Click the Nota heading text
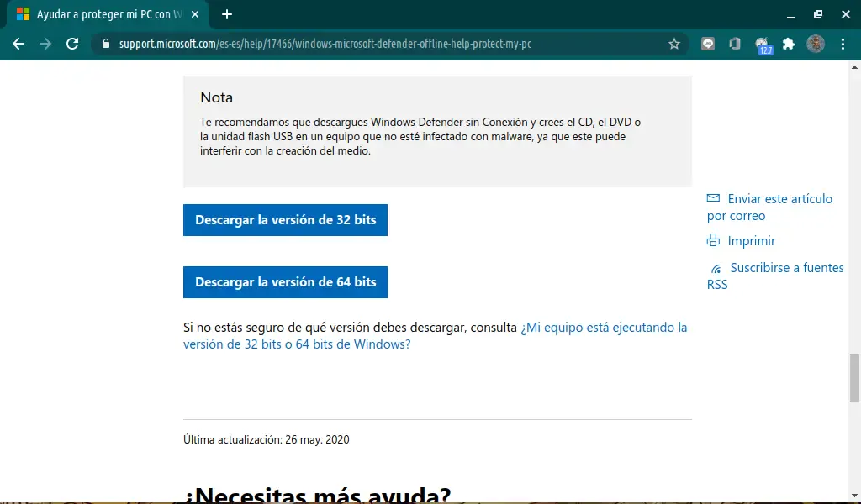Viewport: 861px width, 504px height. point(216,97)
